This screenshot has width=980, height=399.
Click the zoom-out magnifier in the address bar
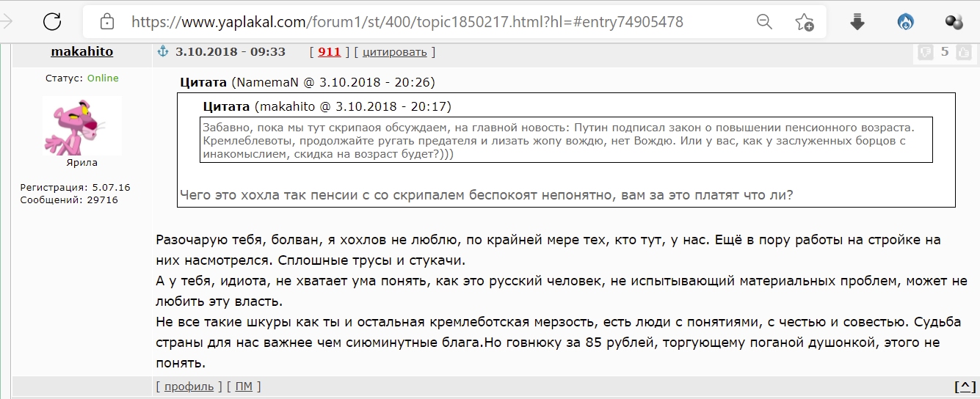(x=765, y=22)
